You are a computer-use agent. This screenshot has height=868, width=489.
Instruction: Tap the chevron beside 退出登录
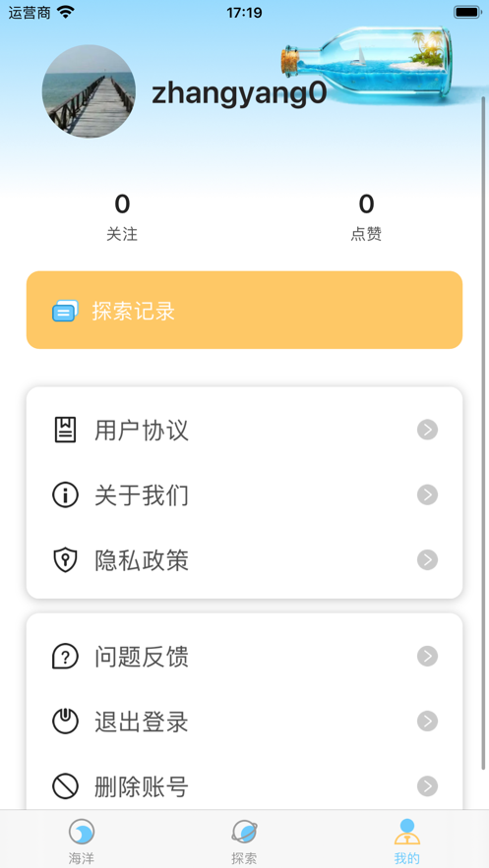coord(428,722)
